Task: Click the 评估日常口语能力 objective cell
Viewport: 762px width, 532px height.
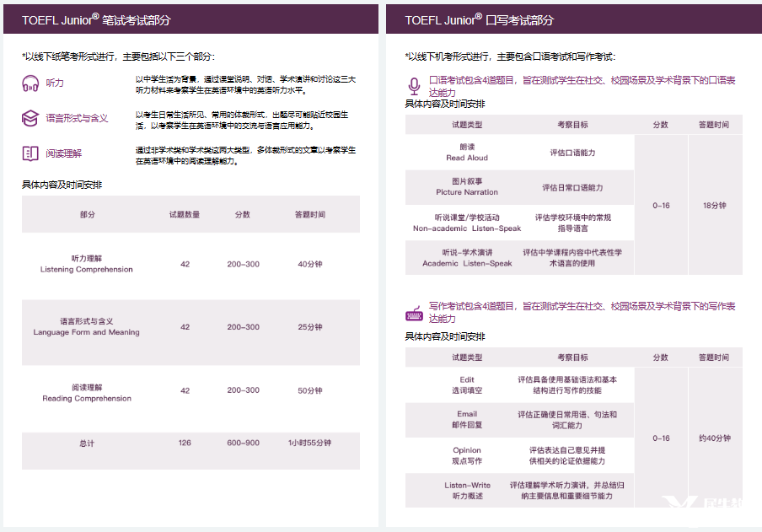Action: click(572, 188)
